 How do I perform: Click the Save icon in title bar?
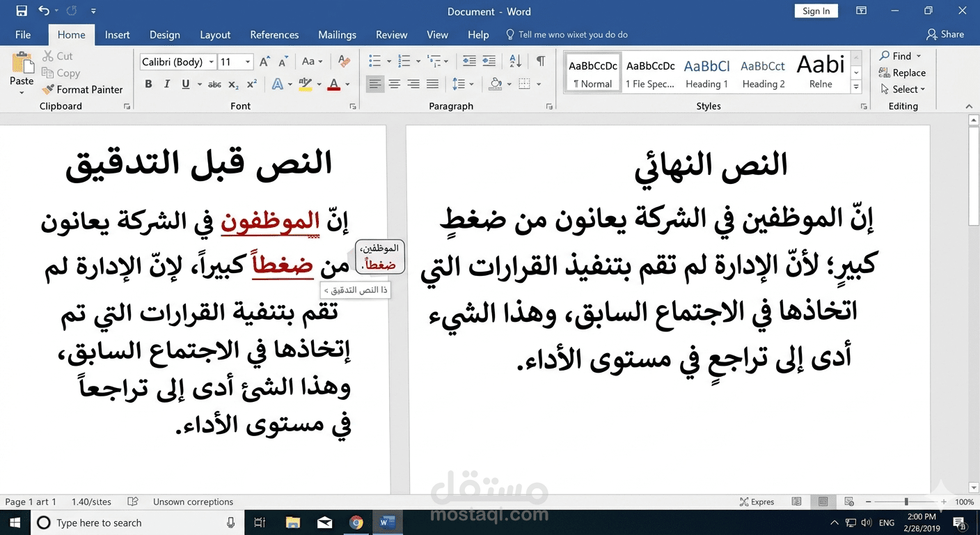[22, 11]
